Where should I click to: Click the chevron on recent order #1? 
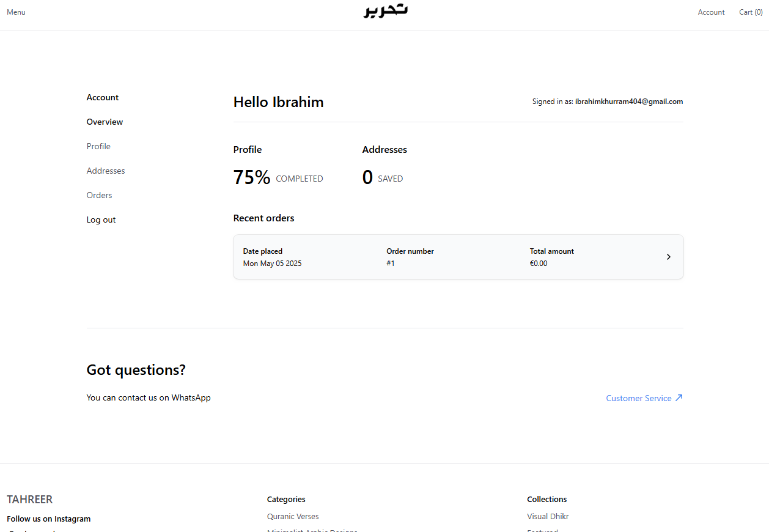click(x=668, y=257)
